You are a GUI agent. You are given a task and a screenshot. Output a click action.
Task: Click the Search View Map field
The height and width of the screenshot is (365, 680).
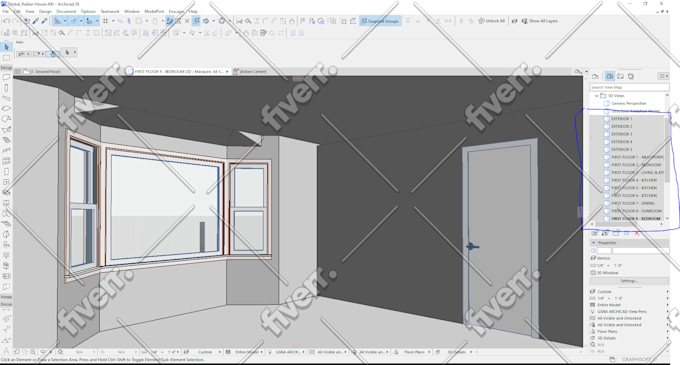point(629,87)
